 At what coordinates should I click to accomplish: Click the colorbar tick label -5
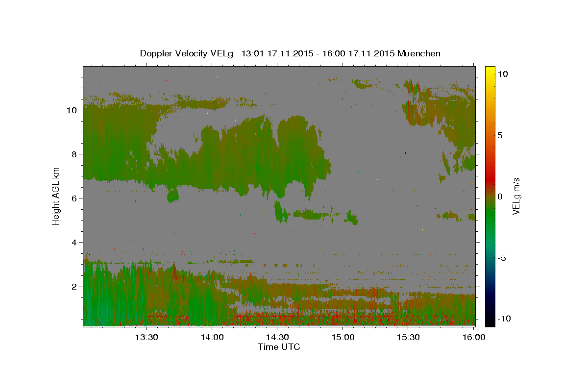(x=501, y=257)
